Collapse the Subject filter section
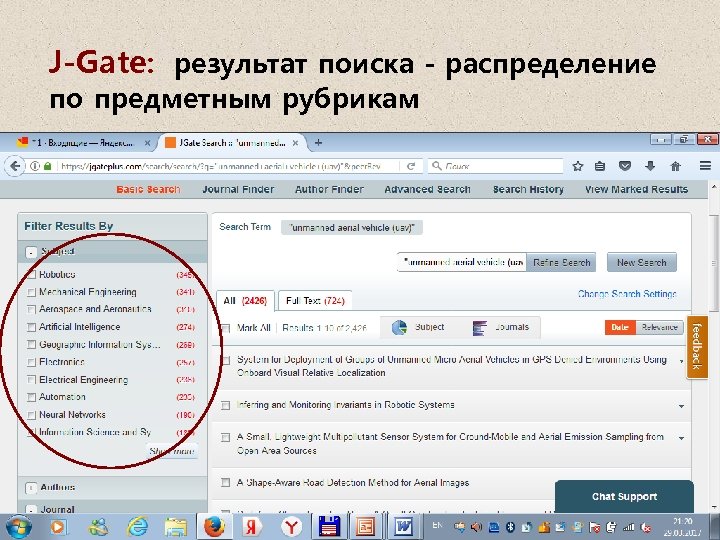 [x=31, y=252]
